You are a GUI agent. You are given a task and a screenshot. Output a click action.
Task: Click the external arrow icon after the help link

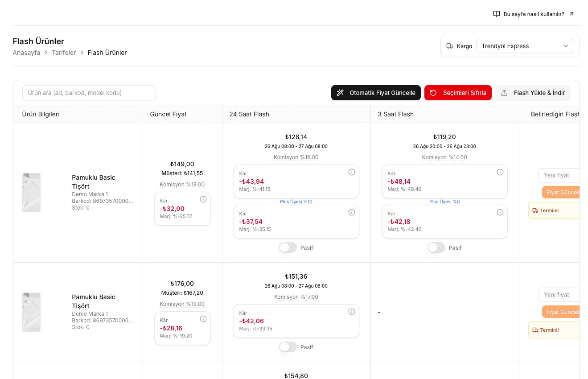(x=572, y=14)
